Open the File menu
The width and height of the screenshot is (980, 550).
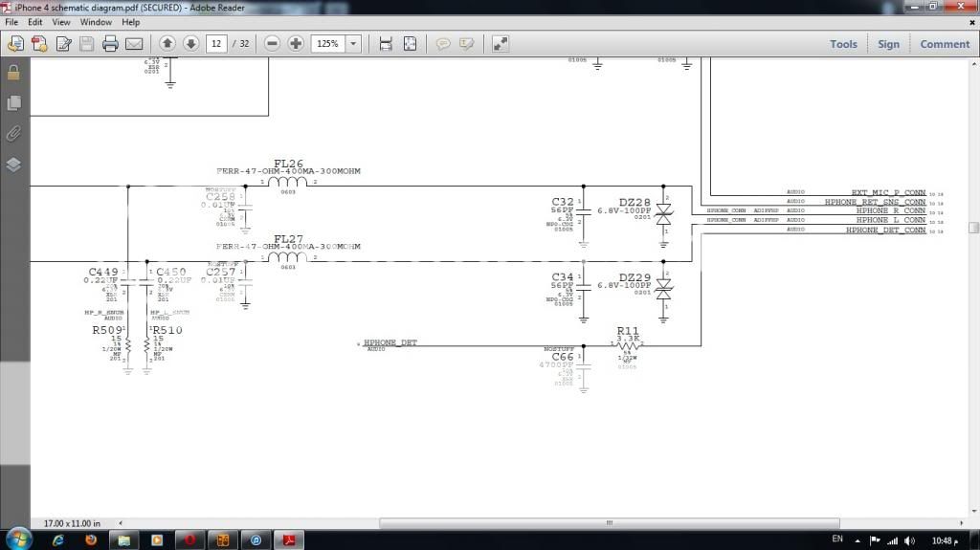11,21
